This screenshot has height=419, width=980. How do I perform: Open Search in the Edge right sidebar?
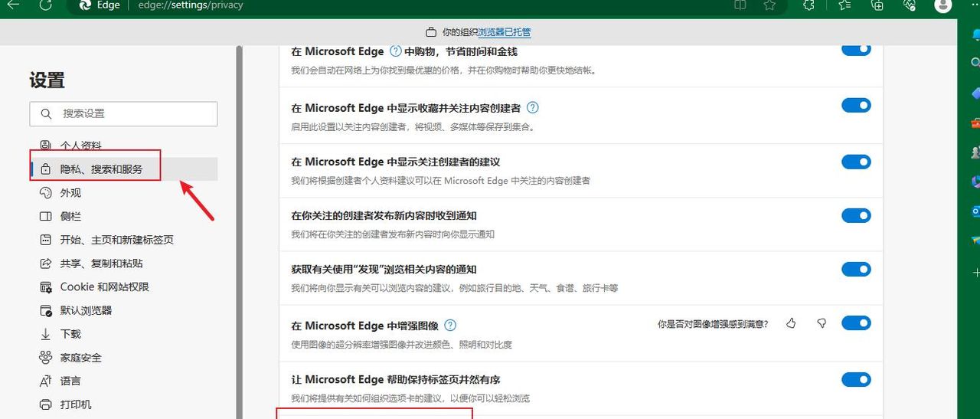[975, 63]
